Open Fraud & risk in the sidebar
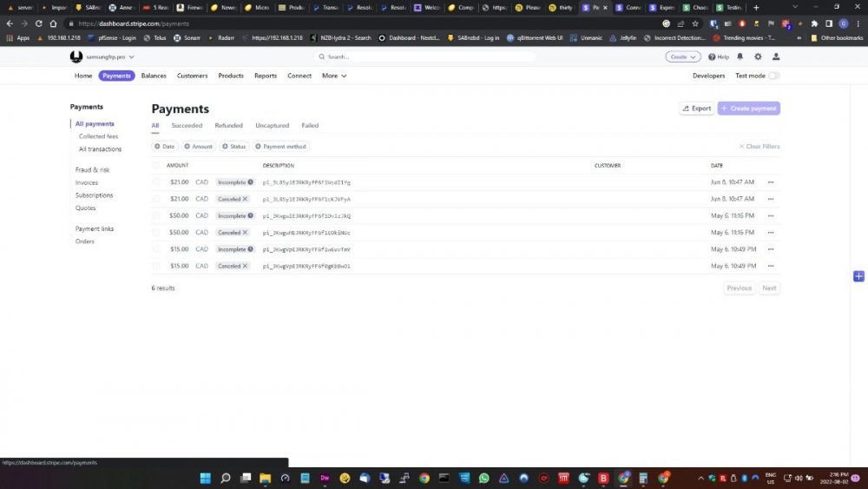The width and height of the screenshot is (868, 489). tap(92, 170)
